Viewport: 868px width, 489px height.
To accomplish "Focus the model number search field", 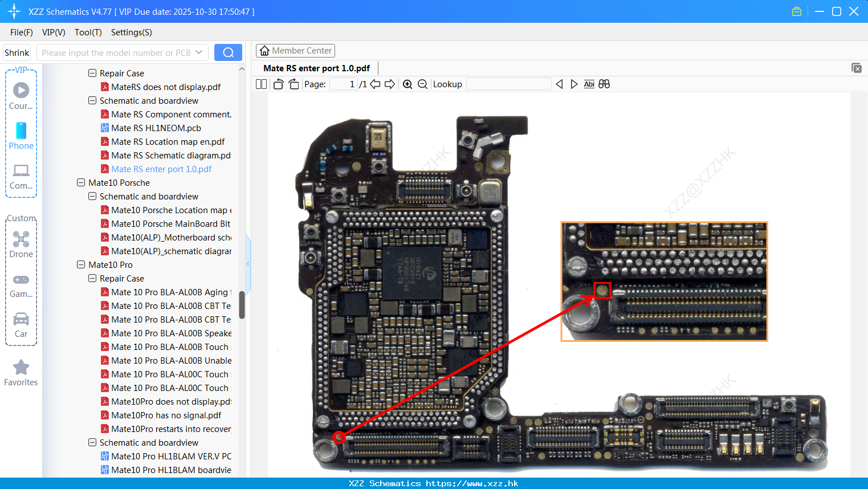I will 117,52.
